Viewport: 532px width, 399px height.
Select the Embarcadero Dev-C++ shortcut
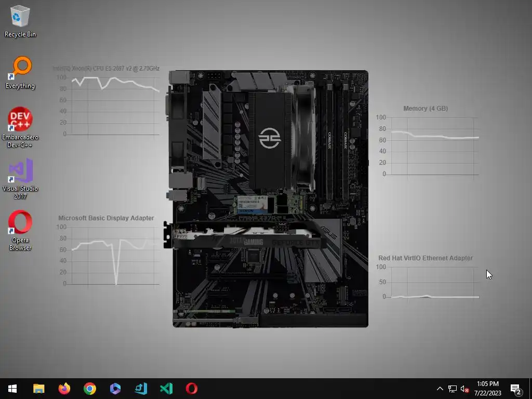tap(20, 128)
